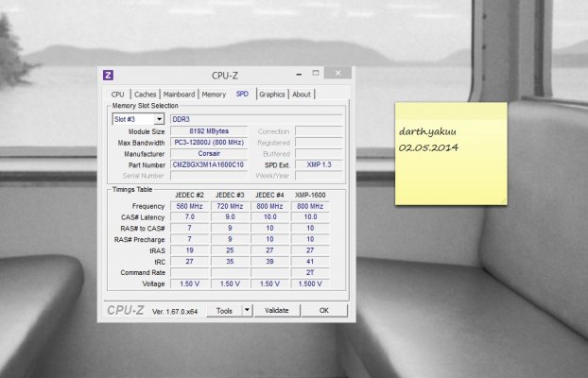588x378 pixels.
Task: Select the PC3-12800J (800 MHz) bandwidth value
Action: pos(209,143)
